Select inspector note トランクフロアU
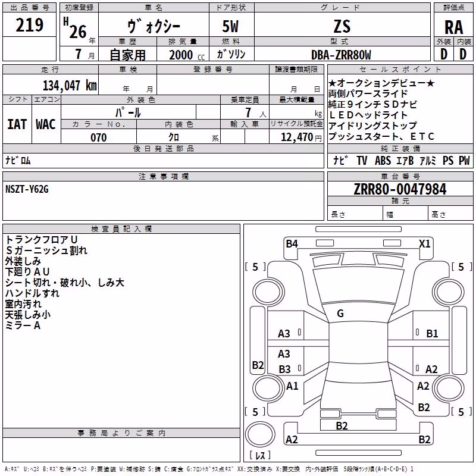This screenshot has height=476, width=476. coord(42,240)
